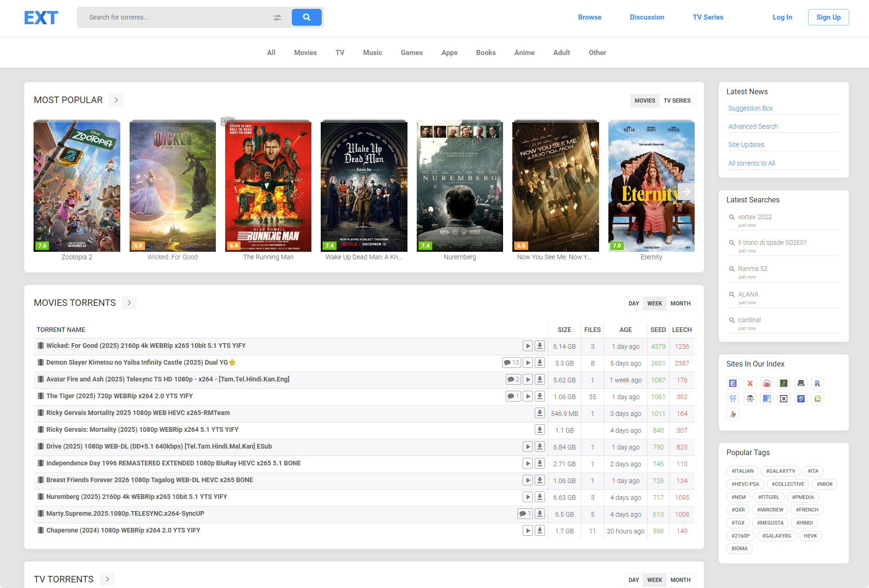Download the Demon Slayer Kimetsu no Yaiba torrent
The width and height of the screenshot is (869, 588).
(x=540, y=363)
